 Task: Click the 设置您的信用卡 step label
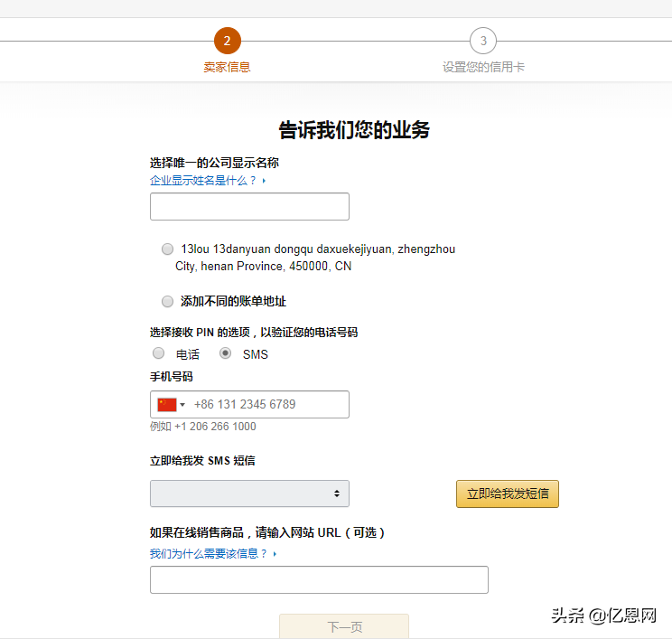point(483,67)
